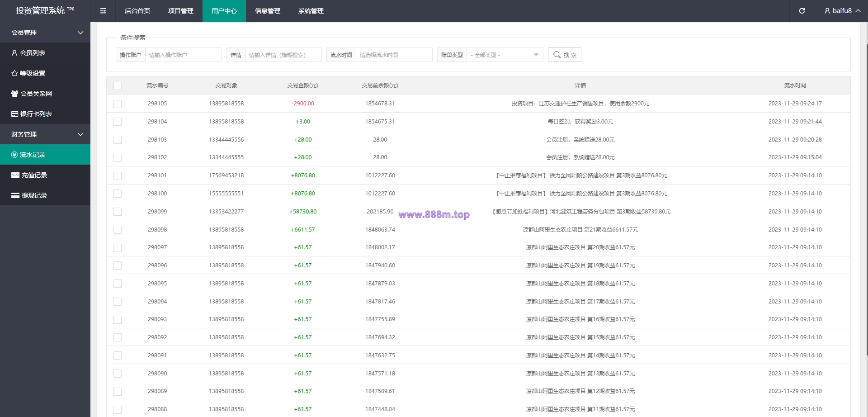Click the 投资管理系统 logo title

(x=44, y=10)
